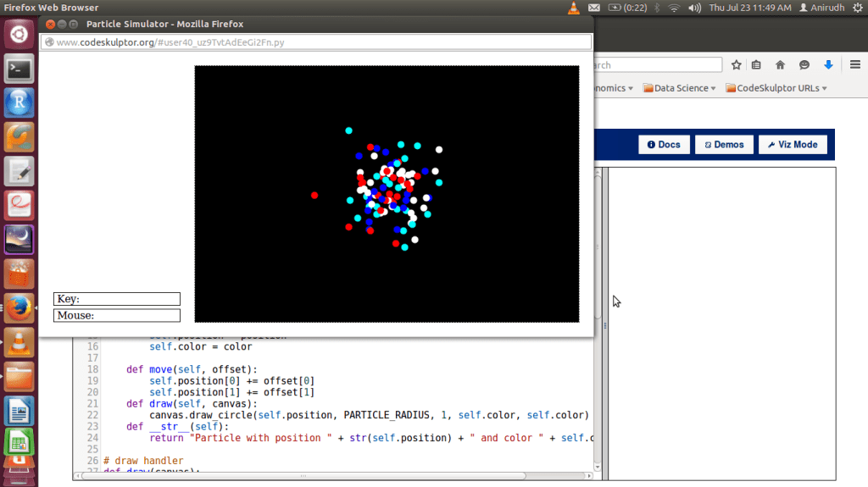The image size is (868, 487).
Task: Click the Particle Simulator URL address bar
Action: pos(315,42)
